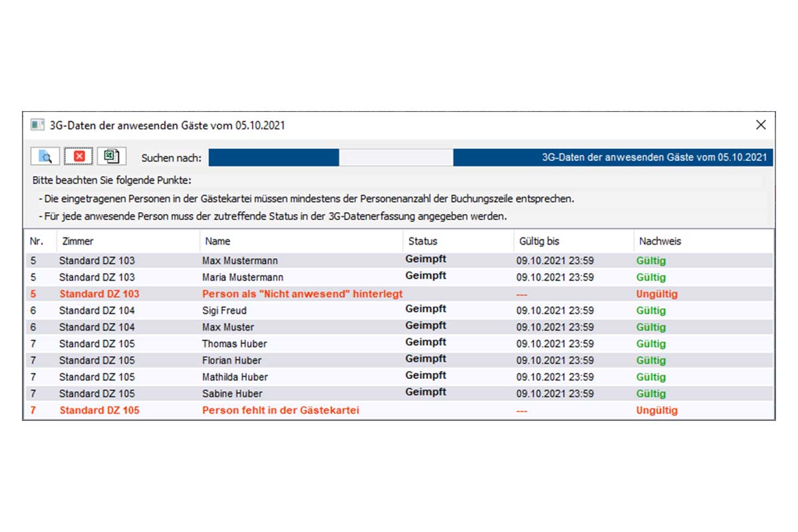Click the red X cancel icon

tap(79, 157)
